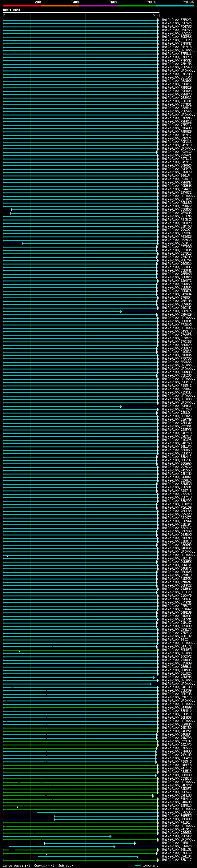197x868 pixels.
Task: Select hit label UniRef100_P54765
Action: [176, 26]
